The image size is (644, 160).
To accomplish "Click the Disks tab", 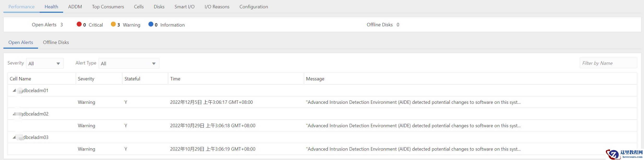I will coord(159,7).
